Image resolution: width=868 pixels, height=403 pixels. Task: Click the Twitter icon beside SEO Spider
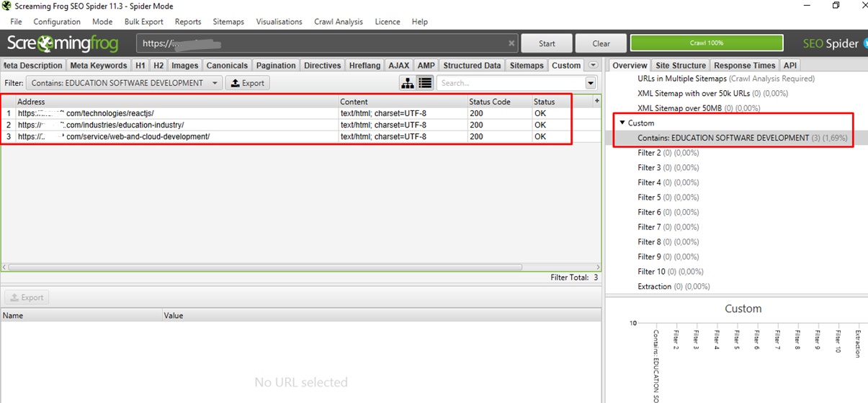[864, 43]
